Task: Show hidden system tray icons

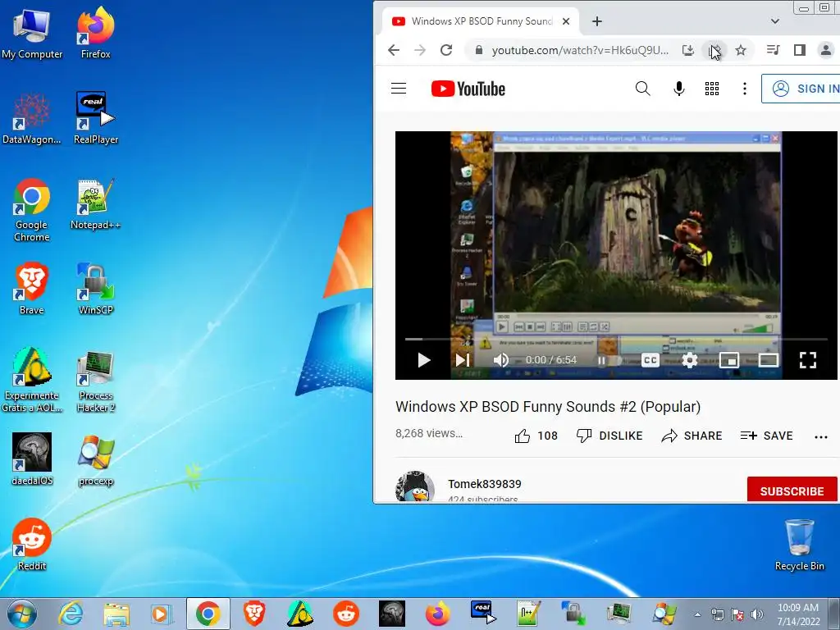Action: click(x=697, y=614)
